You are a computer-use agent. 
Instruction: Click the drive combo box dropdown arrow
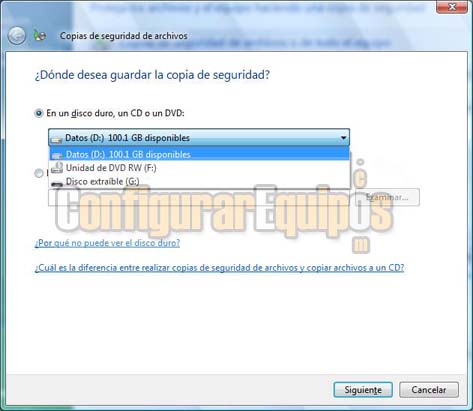[343, 138]
